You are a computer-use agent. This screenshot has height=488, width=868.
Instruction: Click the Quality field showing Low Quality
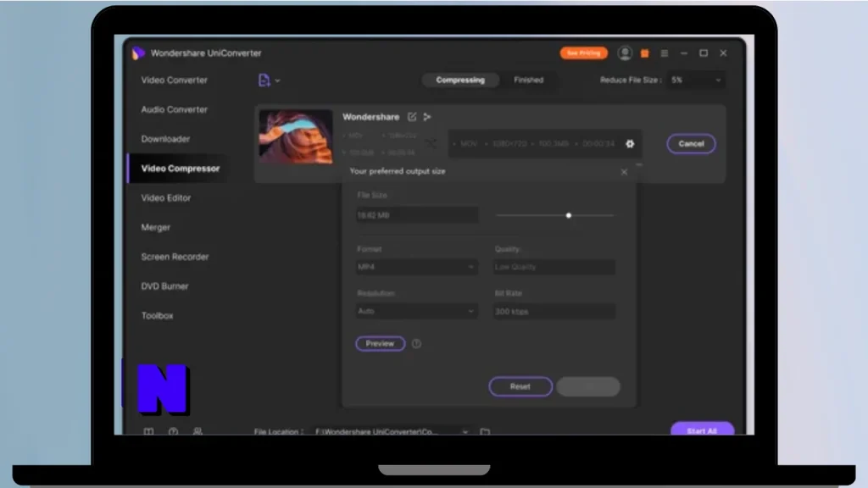[554, 267]
